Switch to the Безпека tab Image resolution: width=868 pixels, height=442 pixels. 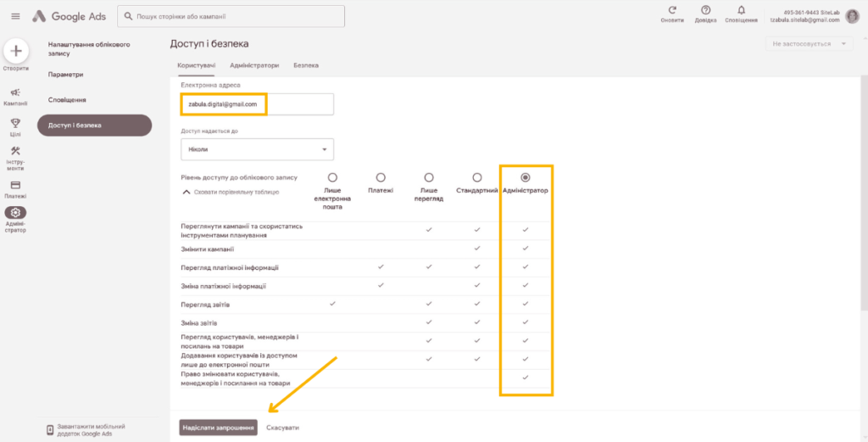tap(306, 65)
